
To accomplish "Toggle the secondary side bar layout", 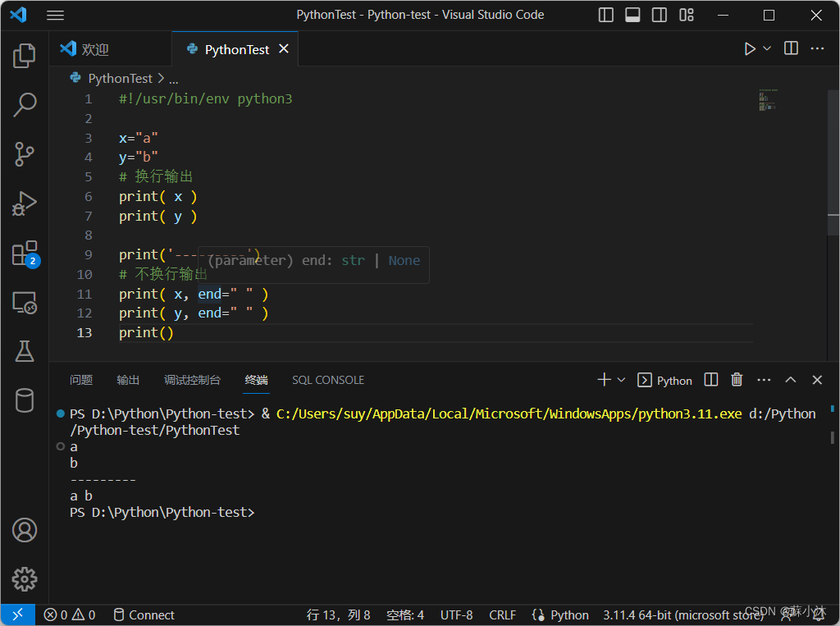I will pyautogui.click(x=659, y=15).
